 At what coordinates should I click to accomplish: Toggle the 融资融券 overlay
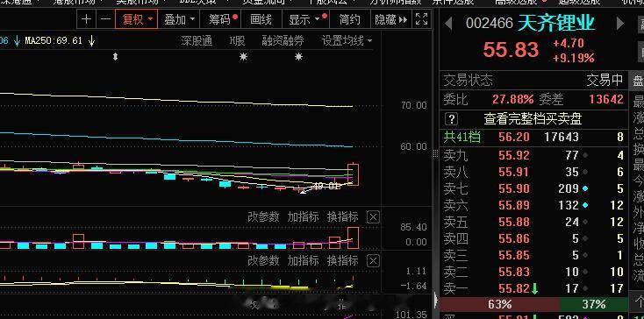click(283, 41)
